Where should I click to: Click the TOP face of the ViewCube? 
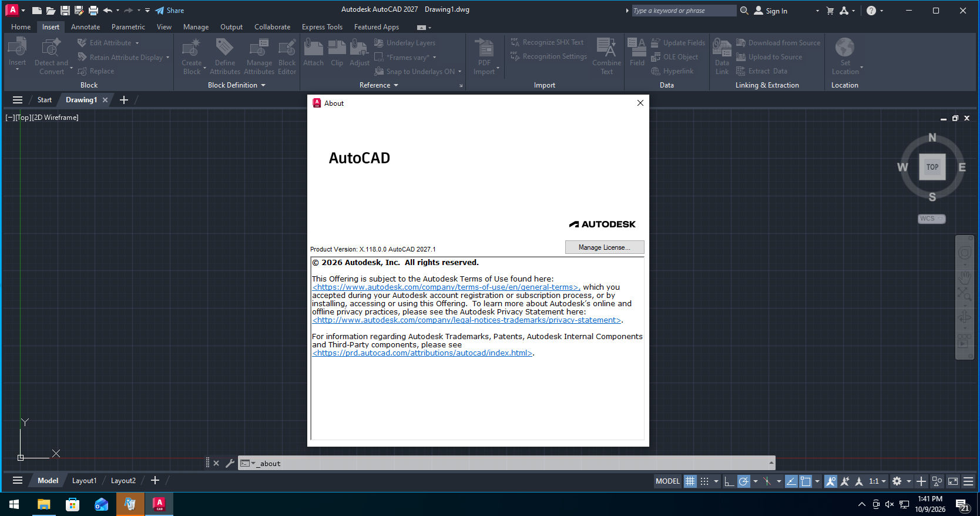[932, 167]
